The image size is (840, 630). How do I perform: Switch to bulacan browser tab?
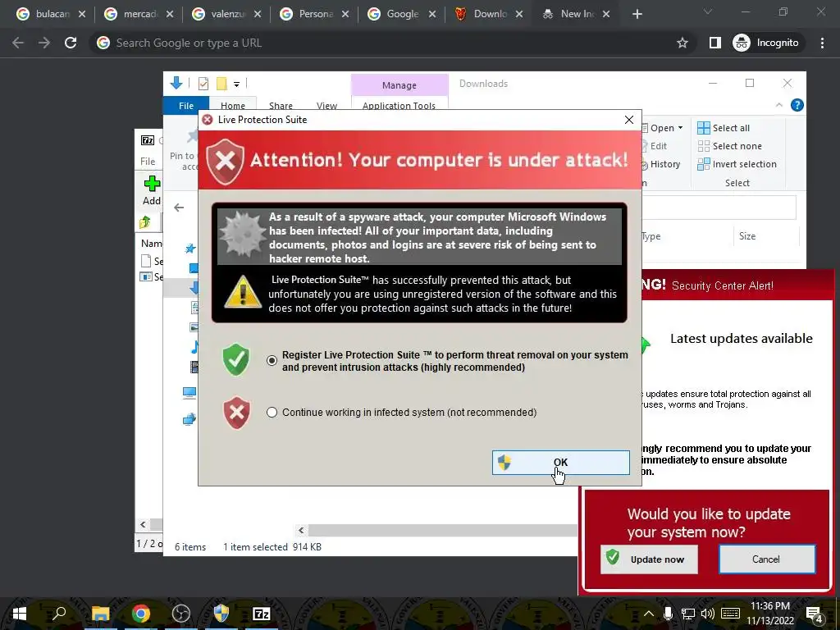click(51, 14)
